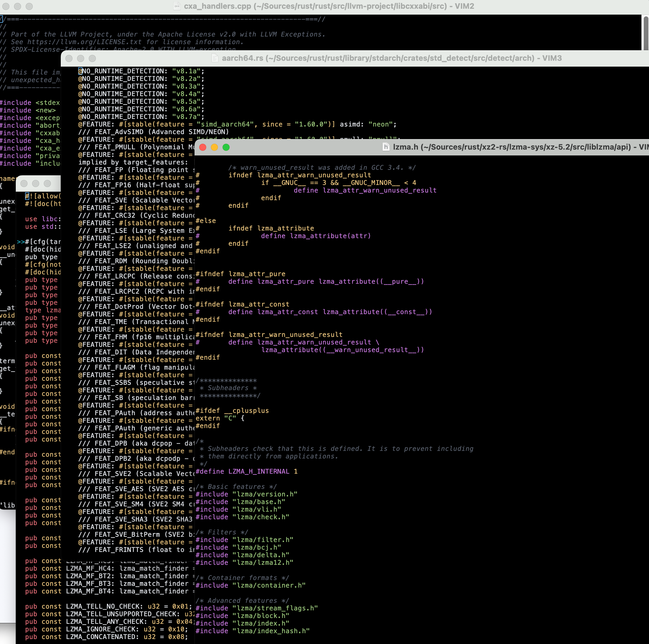
Task: Click the include "lzma/check.h" line
Action: point(242,517)
